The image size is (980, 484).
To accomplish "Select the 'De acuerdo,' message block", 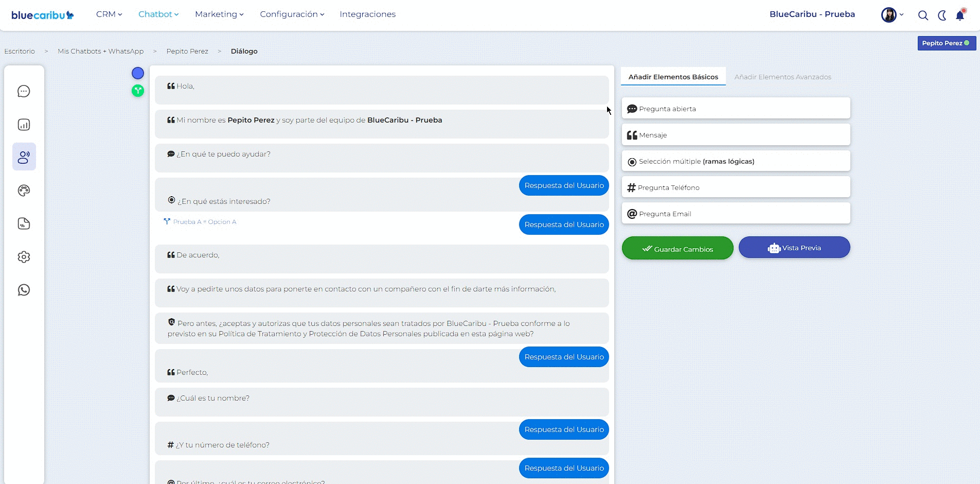I will click(x=382, y=259).
